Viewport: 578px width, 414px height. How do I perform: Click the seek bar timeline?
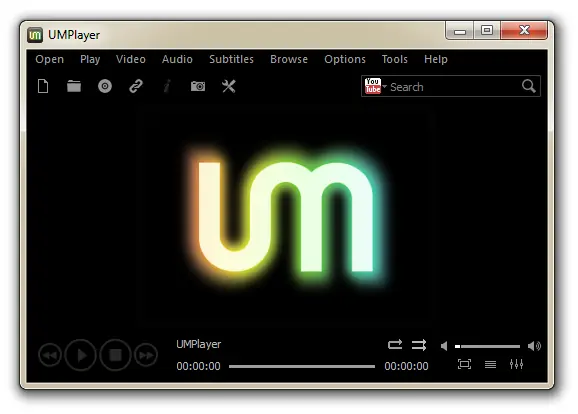pos(302,366)
